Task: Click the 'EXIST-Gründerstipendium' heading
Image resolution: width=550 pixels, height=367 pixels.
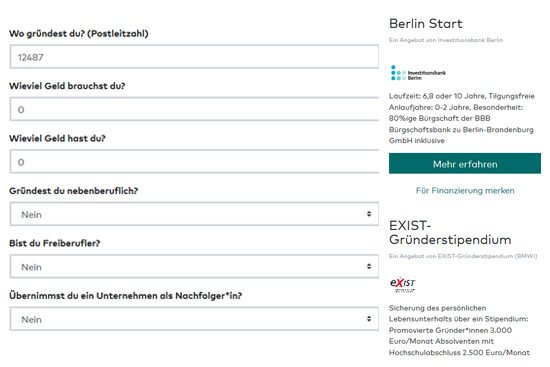Action: tap(450, 233)
